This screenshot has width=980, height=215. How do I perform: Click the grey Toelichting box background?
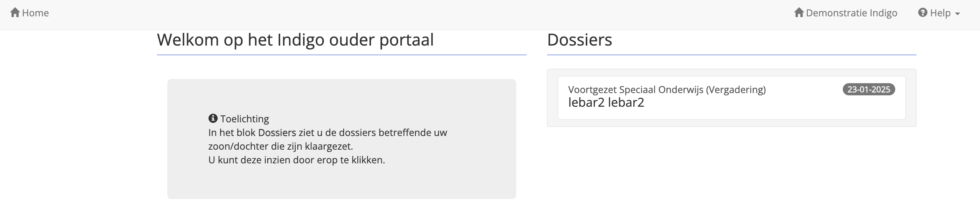pos(343,182)
